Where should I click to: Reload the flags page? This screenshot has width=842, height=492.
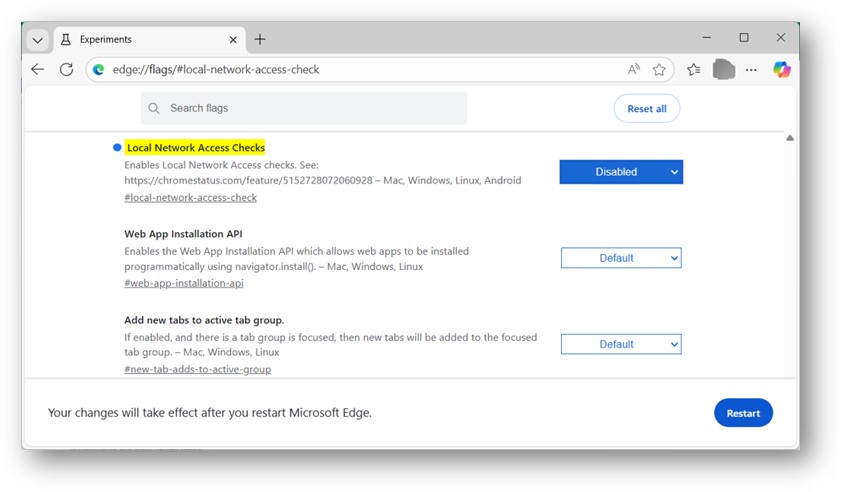[x=67, y=69]
